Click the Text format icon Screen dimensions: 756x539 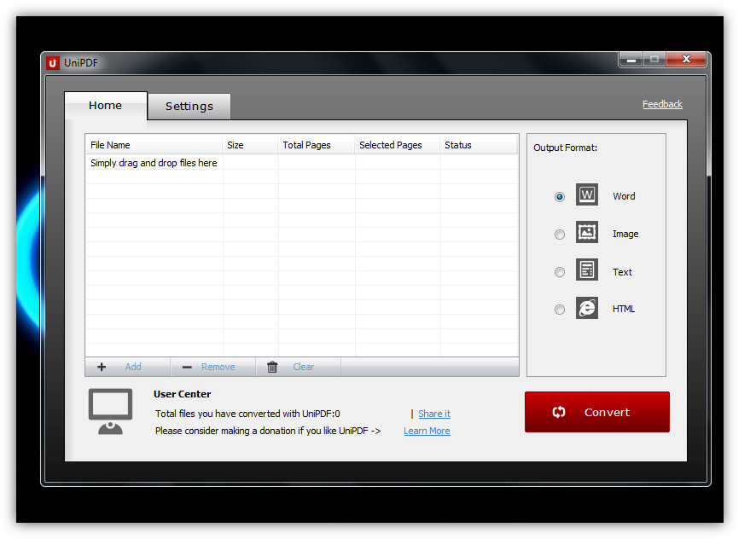click(x=586, y=271)
